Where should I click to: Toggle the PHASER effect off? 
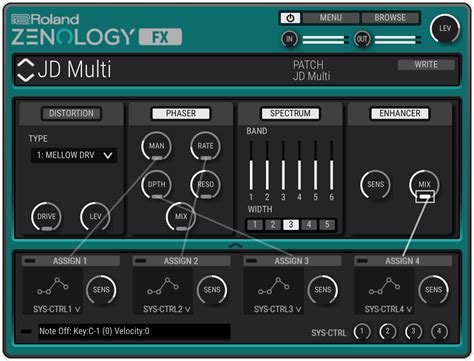tap(181, 114)
